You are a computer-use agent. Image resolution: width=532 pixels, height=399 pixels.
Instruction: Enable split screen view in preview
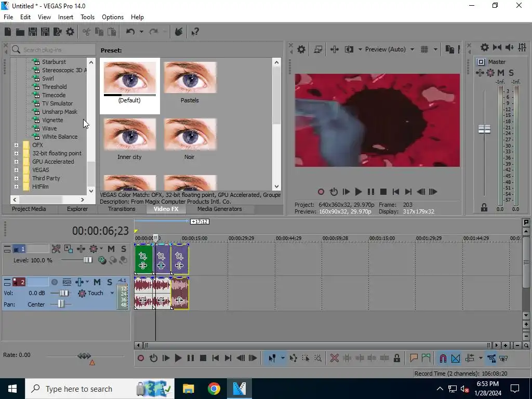pos(349,49)
